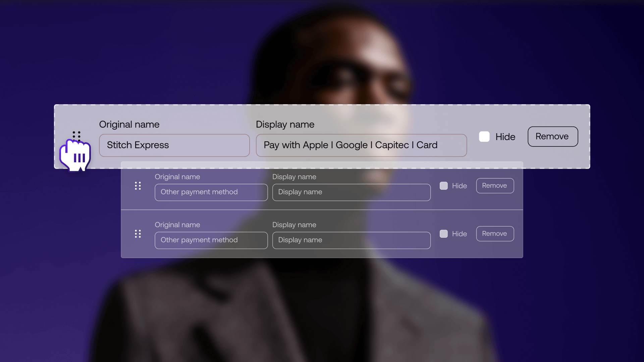Click Remove in first Other payment method row
The height and width of the screenshot is (362, 644).
click(495, 186)
